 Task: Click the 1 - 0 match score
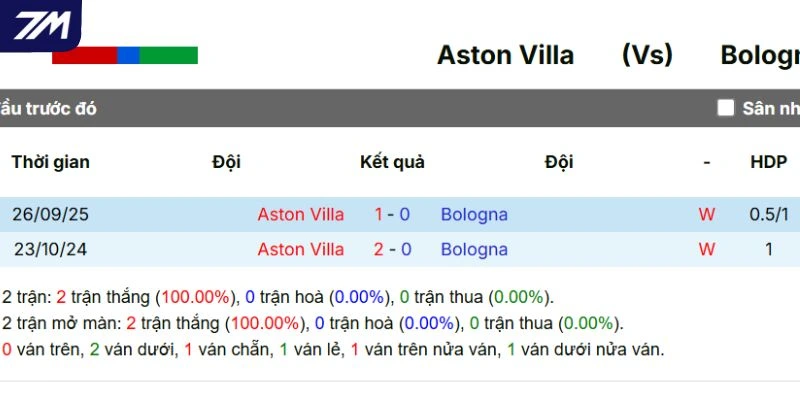(x=392, y=214)
